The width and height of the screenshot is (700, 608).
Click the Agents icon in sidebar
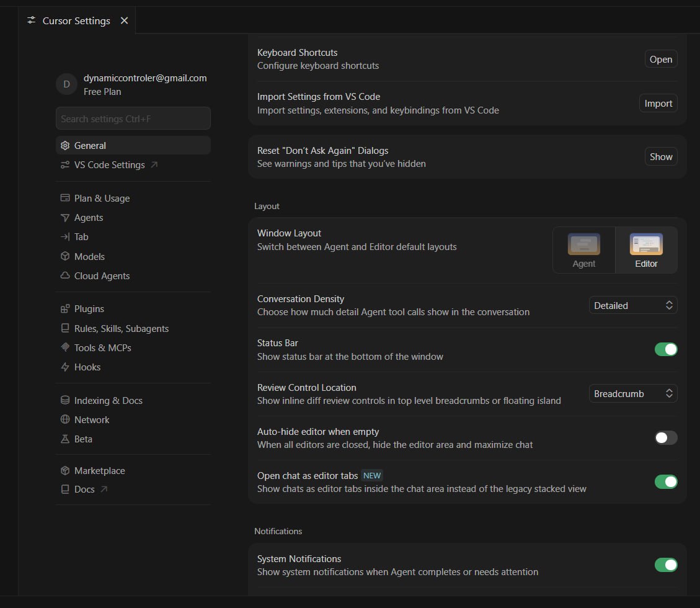pyautogui.click(x=65, y=218)
